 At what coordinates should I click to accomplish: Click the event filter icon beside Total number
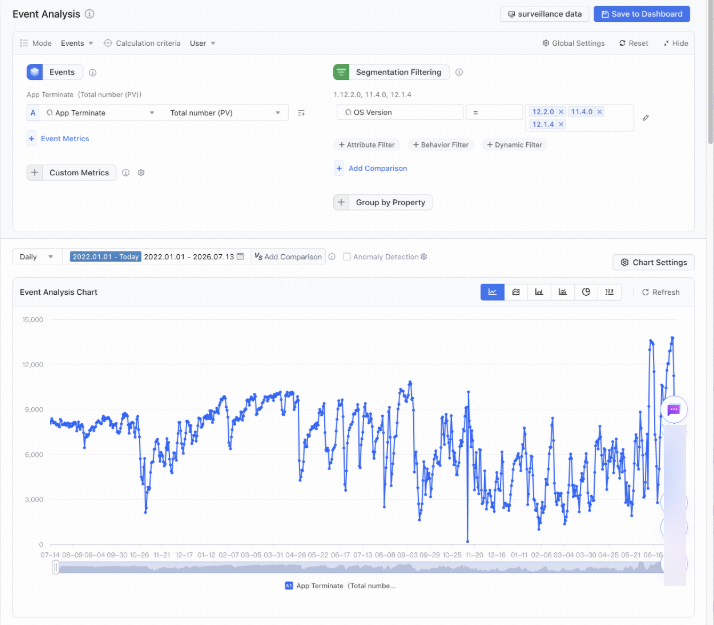[301, 113]
